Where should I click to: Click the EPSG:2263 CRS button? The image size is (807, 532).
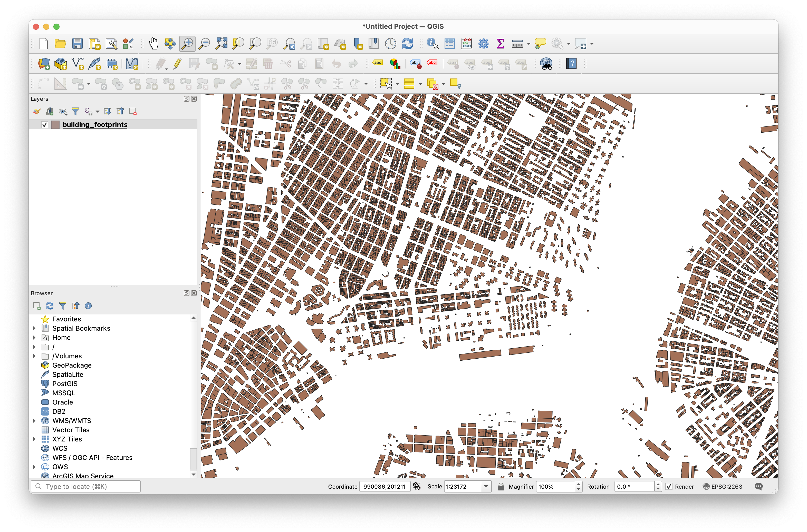[723, 487]
